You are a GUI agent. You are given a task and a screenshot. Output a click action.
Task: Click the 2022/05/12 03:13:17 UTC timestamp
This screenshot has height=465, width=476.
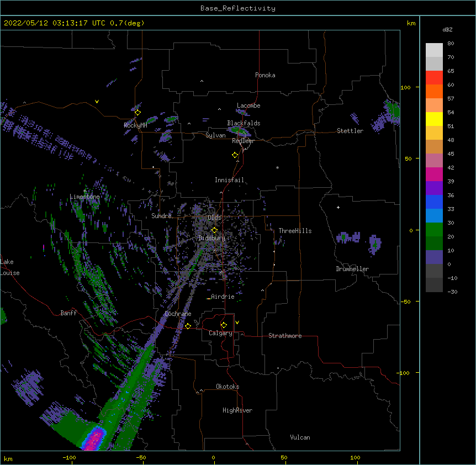coord(55,23)
